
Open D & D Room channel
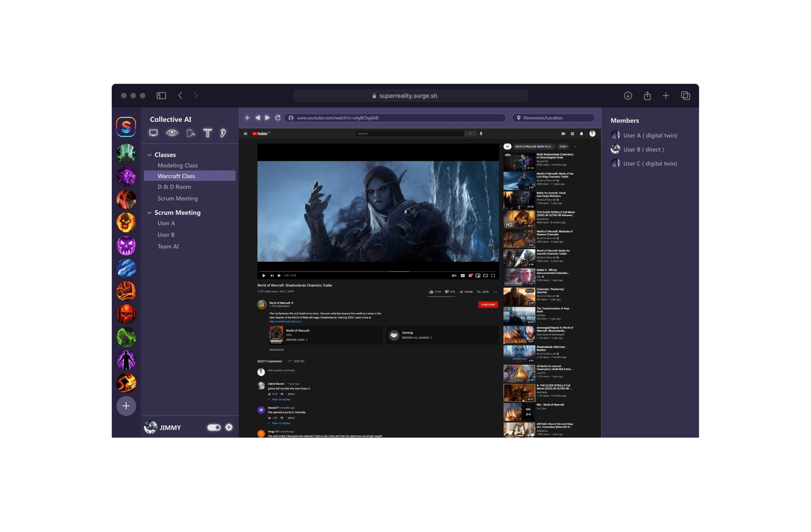click(x=174, y=187)
